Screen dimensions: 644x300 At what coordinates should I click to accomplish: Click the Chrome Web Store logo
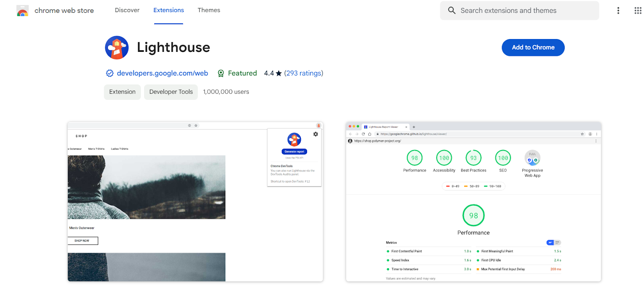23,10
